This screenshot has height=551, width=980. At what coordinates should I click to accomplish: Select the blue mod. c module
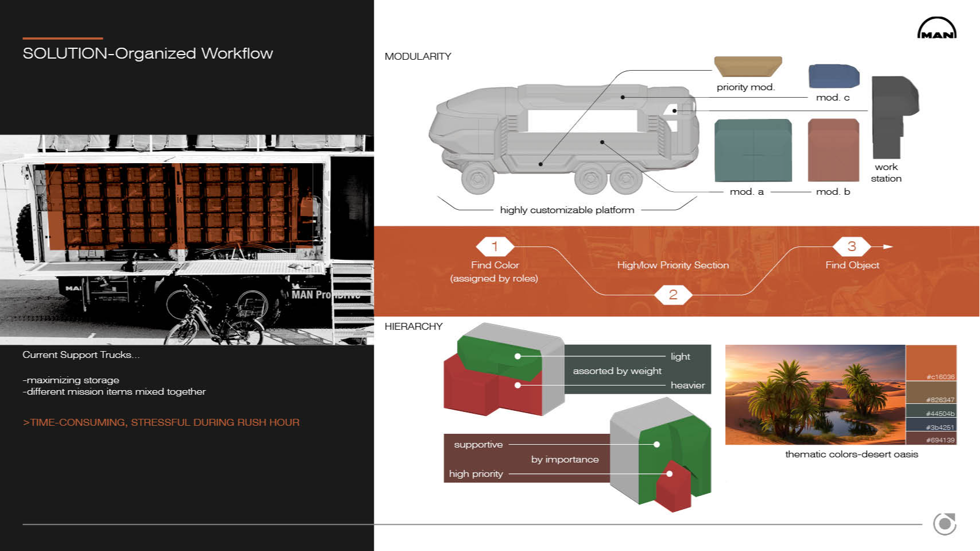pyautogui.click(x=834, y=76)
